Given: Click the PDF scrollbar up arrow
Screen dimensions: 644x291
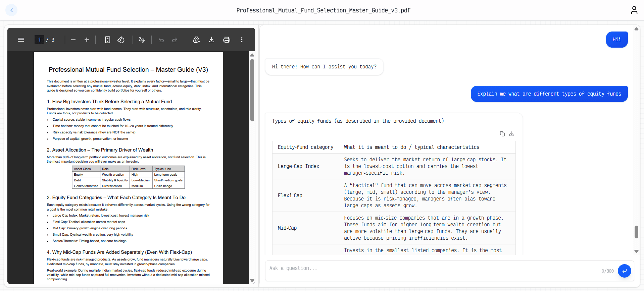Looking at the screenshot, I should coord(252,55).
